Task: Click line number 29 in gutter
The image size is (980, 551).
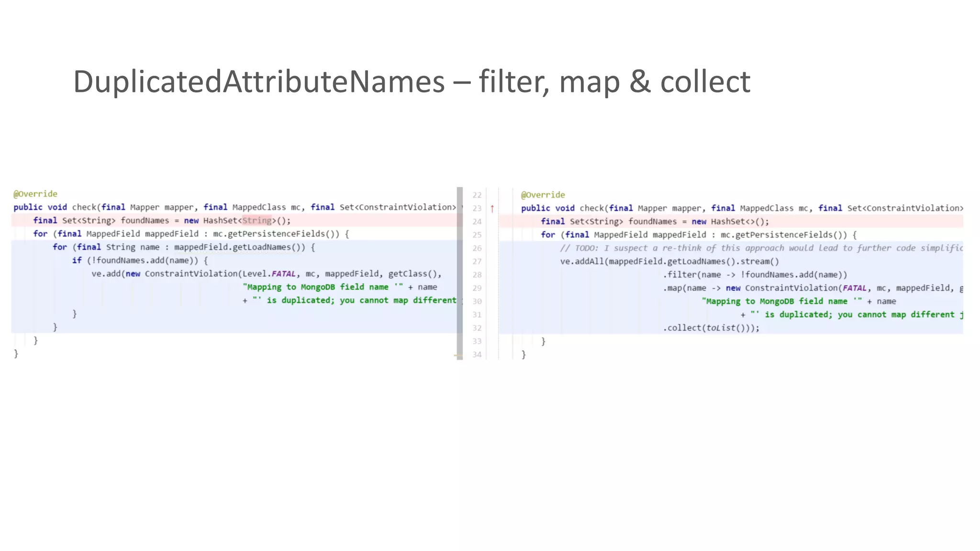Action: [x=477, y=288]
